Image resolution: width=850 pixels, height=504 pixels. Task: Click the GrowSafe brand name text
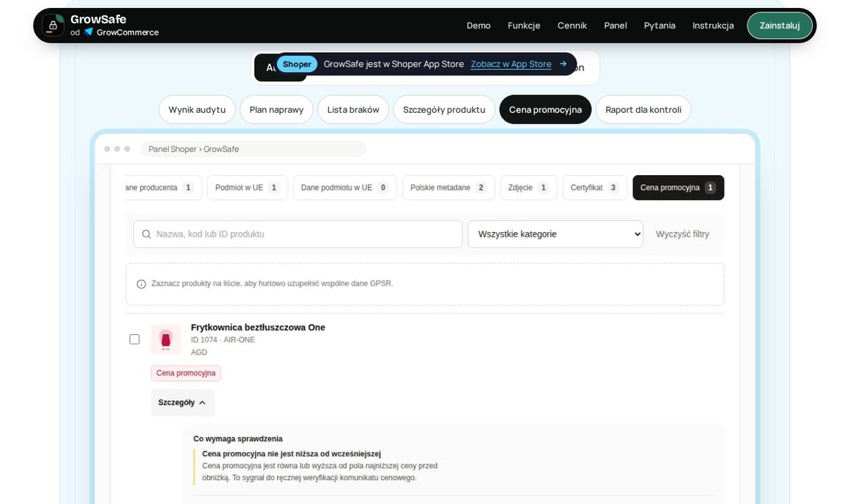coord(98,20)
